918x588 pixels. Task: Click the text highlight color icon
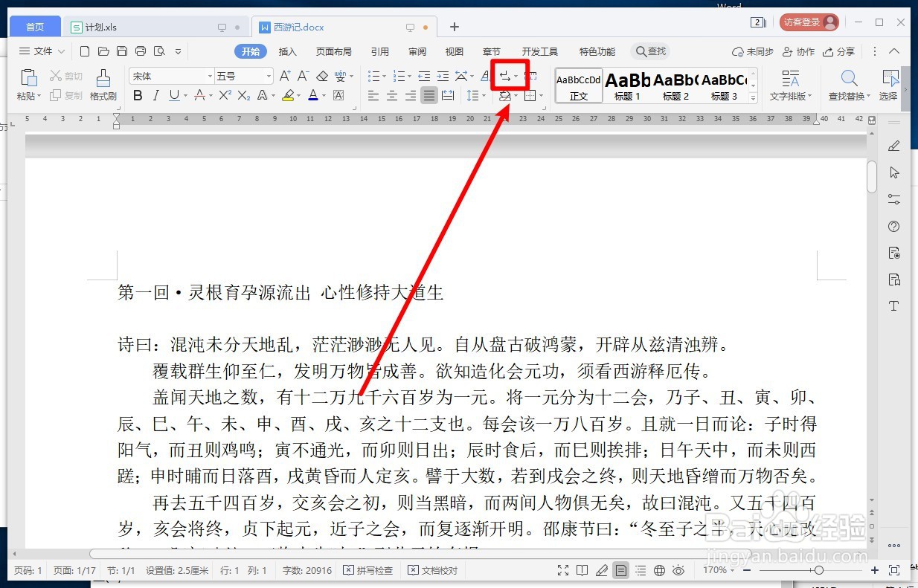click(x=289, y=95)
